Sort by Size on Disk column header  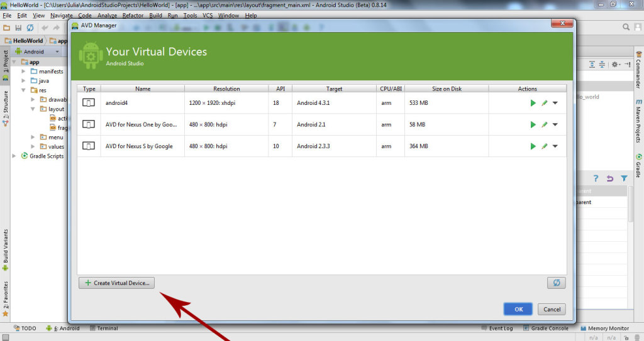[x=447, y=89]
